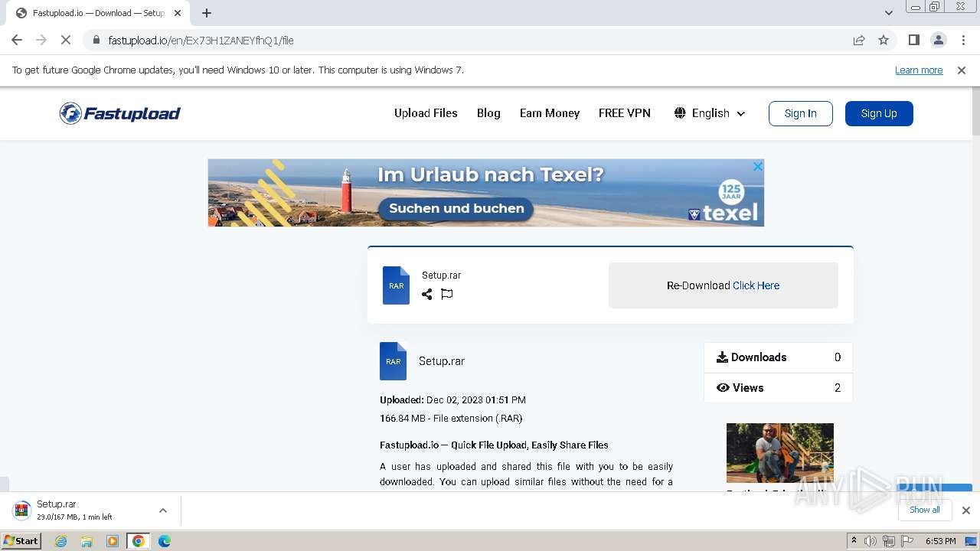Click Show all downloads
This screenshot has width=980, height=551.
coord(924,510)
